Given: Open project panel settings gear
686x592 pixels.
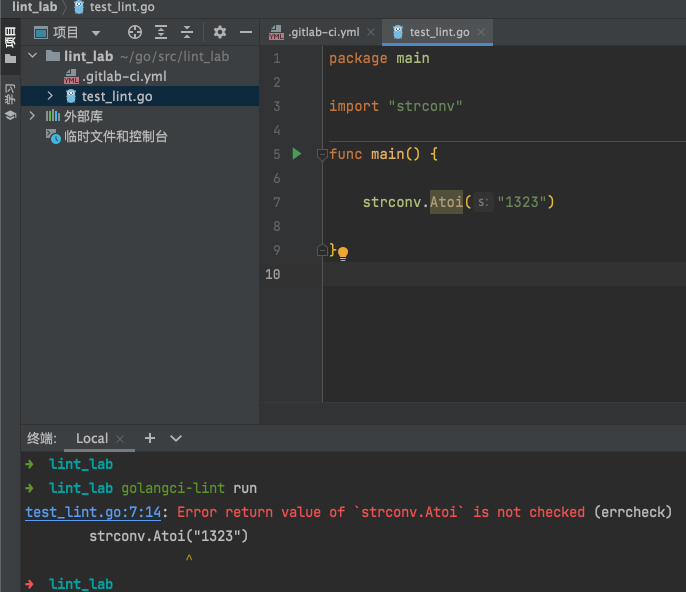Looking at the screenshot, I should coord(220,32).
